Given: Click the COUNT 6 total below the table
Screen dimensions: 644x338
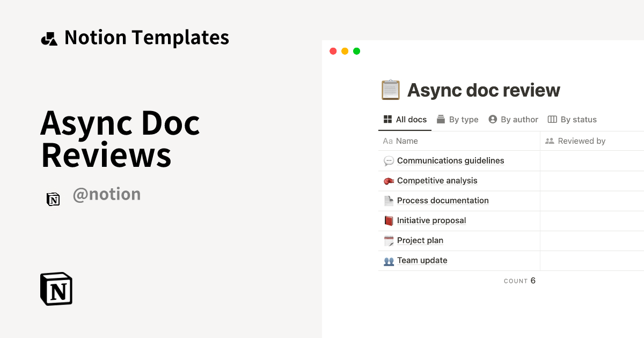Looking at the screenshot, I should [x=519, y=280].
